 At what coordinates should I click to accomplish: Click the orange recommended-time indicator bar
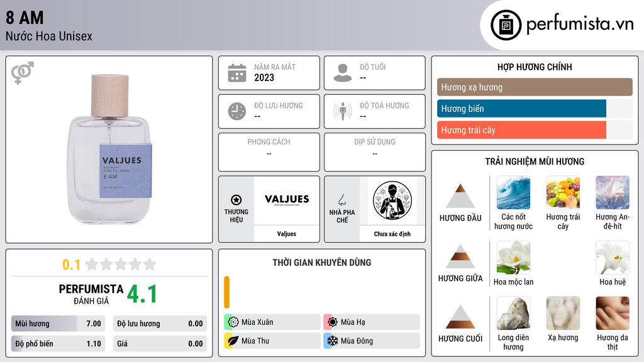point(226,292)
